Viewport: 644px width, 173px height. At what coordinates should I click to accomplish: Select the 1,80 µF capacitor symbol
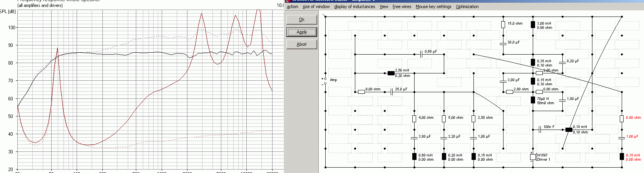pos(562,100)
